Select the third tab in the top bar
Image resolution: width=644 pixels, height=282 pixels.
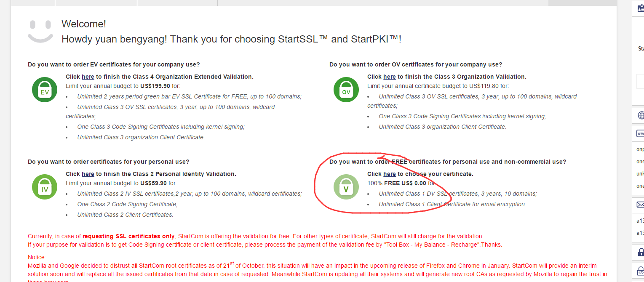click(x=177, y=3)
